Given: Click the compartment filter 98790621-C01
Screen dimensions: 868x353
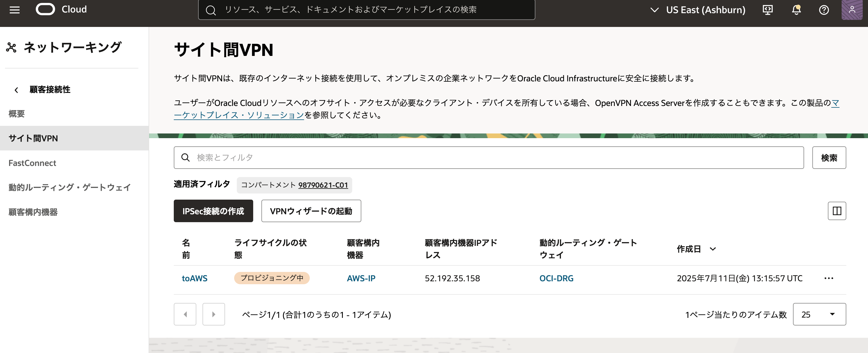Looking at the screenshot, I should click(323, 185).
